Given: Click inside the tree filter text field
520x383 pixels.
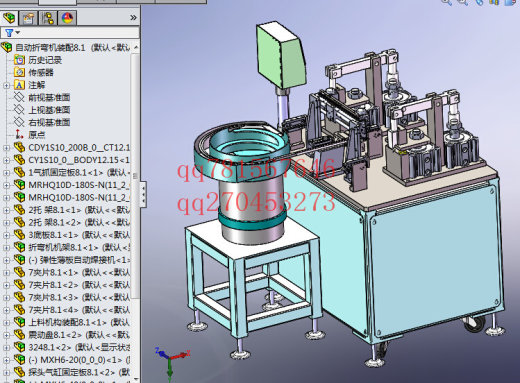Looking at the screenshot, I should point(79,33).
